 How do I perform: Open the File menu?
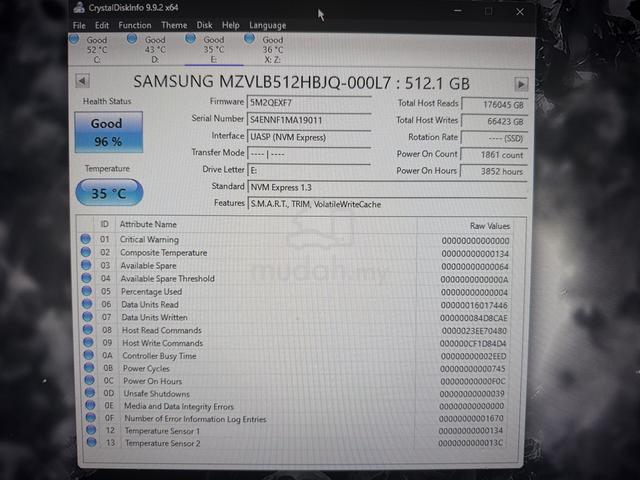pos(79,25)
